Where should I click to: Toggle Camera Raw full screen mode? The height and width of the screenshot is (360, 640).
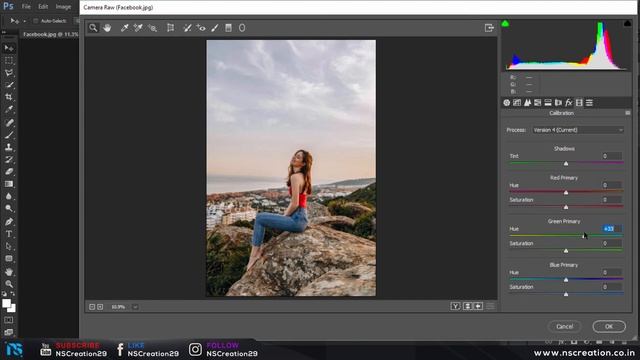(x=489, y=28)
